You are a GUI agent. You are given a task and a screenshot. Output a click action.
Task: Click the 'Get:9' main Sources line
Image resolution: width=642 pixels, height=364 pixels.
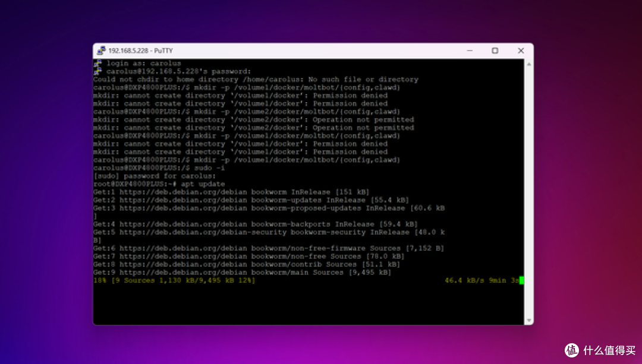coord(243,273)
